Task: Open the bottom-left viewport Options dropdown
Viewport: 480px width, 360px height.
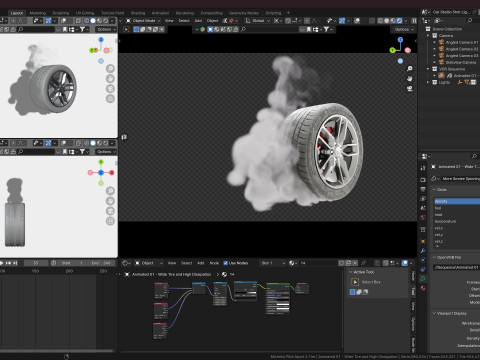Action: click(106, 152)
